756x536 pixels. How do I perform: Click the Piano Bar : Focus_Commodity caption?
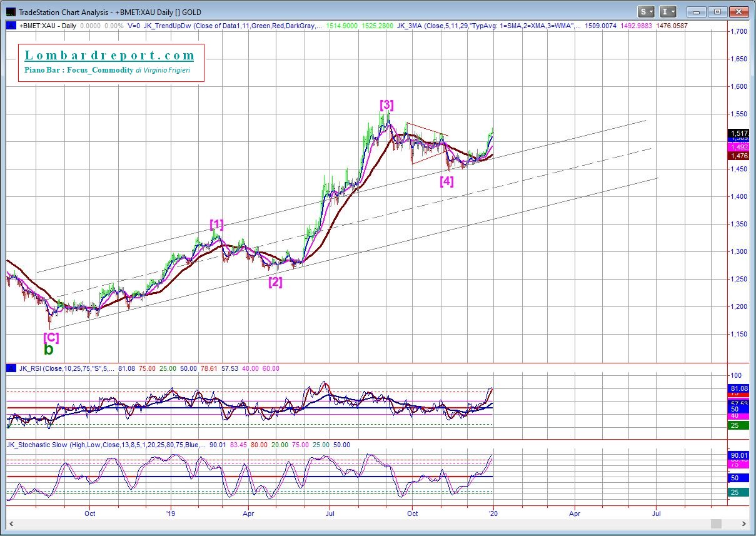point(79,71)
